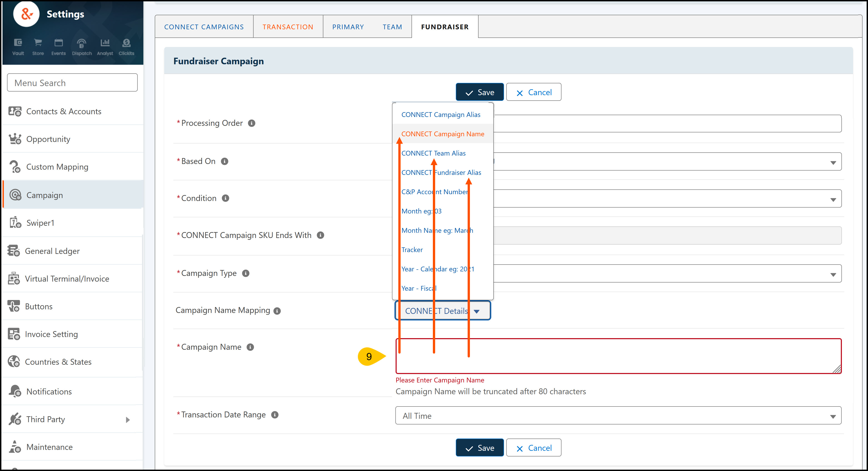
Task: Click the Notifications bell icon
Action: 15,391
